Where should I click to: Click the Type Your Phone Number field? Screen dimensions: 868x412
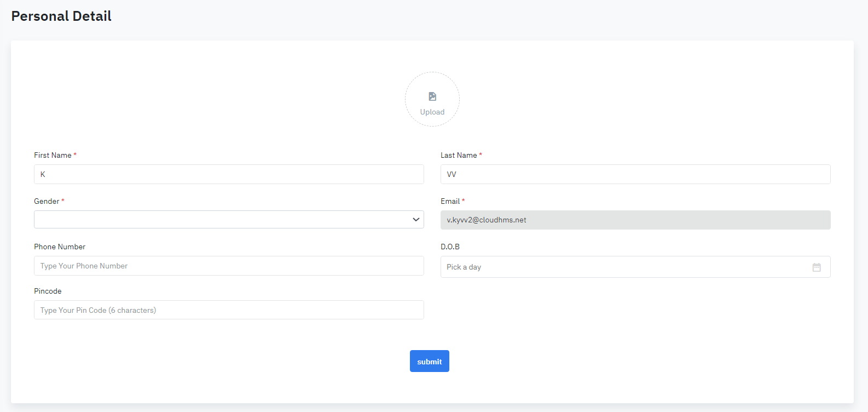click(x=229, y=266)
